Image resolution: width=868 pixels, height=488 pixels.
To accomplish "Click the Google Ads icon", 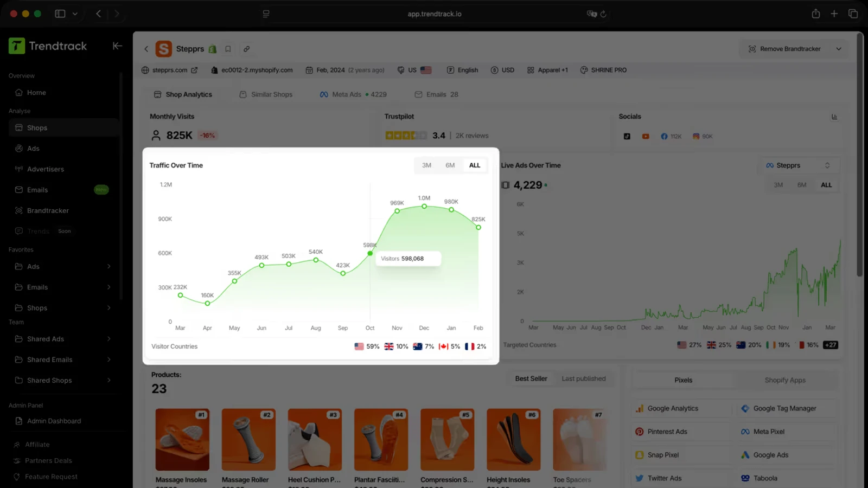I will (x=745, y=455).
